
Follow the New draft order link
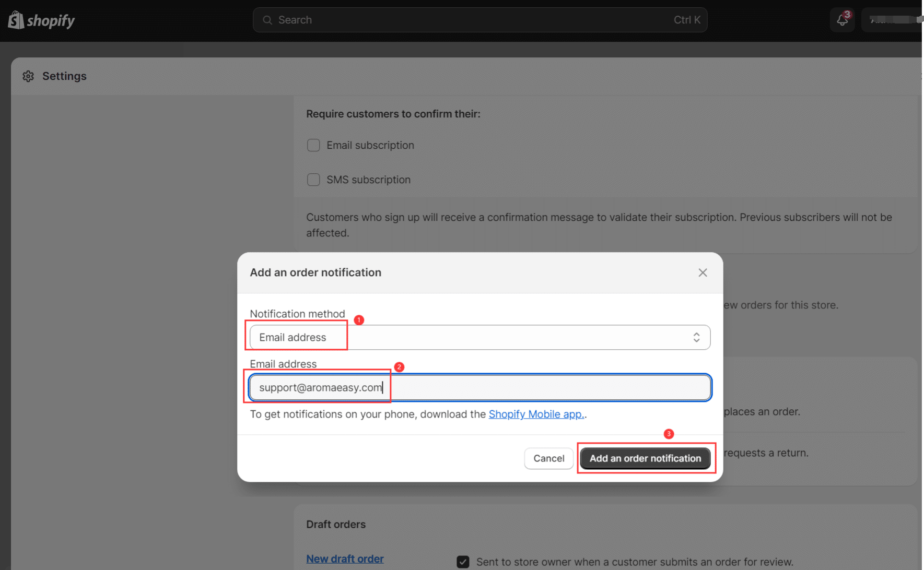pos(345,559)
